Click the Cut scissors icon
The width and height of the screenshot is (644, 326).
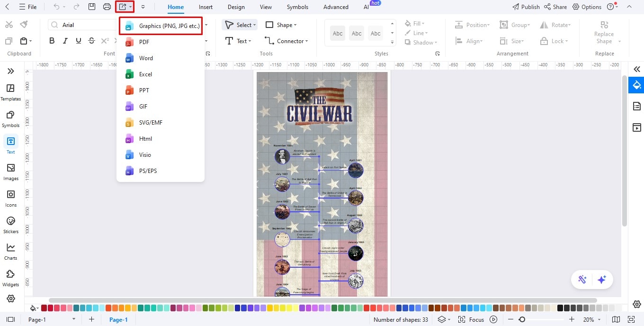(9, 25)
